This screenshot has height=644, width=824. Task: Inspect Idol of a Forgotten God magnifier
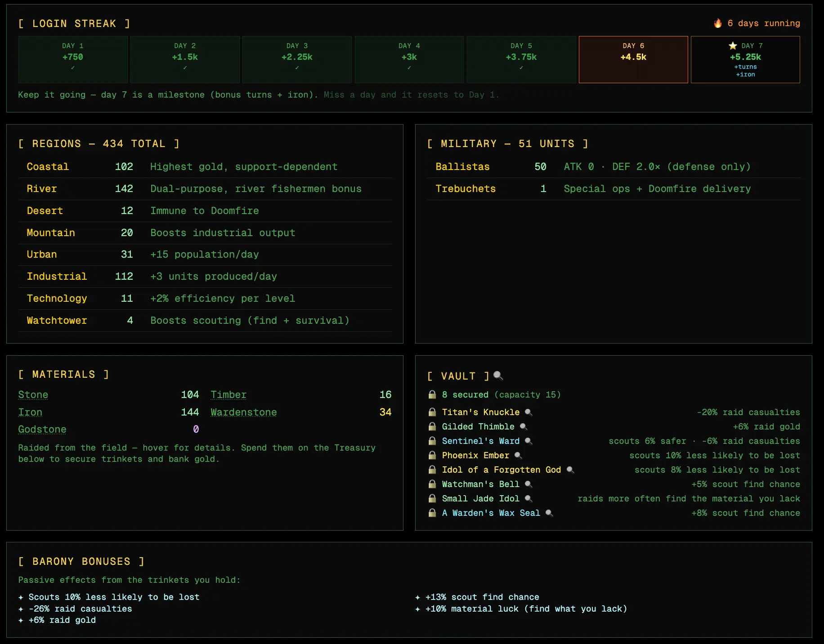[x=570, y=470]
